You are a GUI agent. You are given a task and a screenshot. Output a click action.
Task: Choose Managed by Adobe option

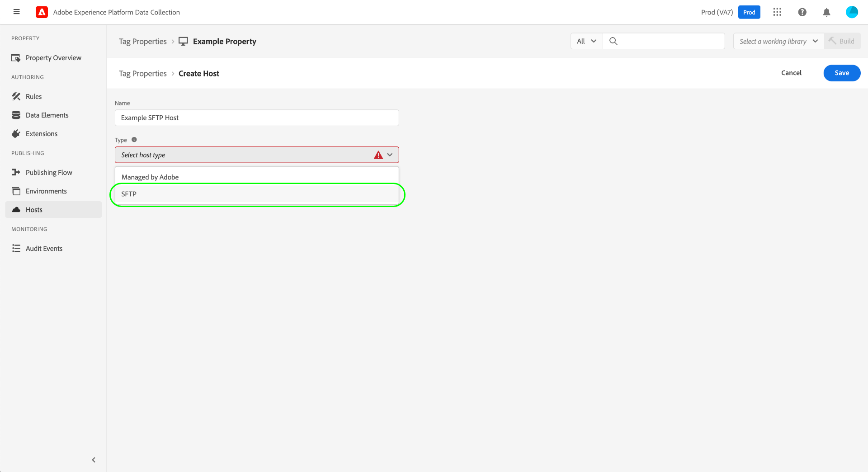pyautogui.click(x=256, y=177)
